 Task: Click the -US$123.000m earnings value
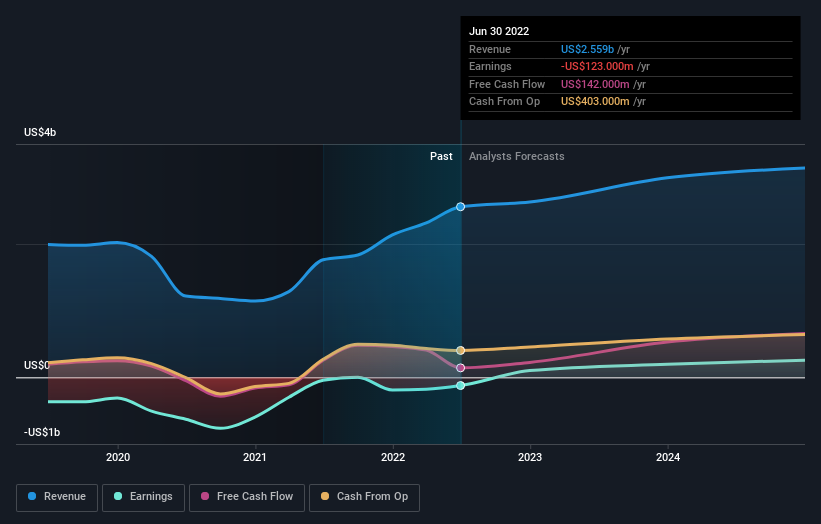pos(597,66)
